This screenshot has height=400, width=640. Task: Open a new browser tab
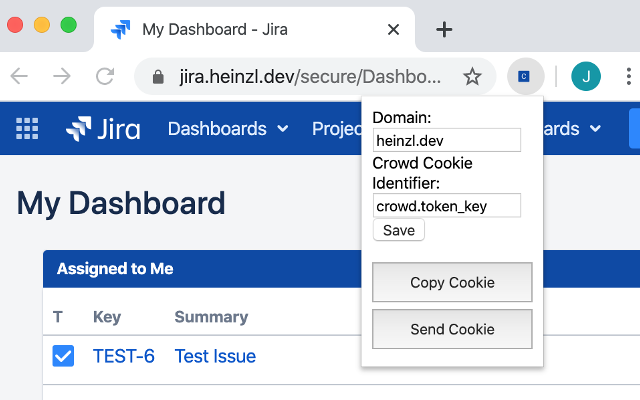point(445,29)
